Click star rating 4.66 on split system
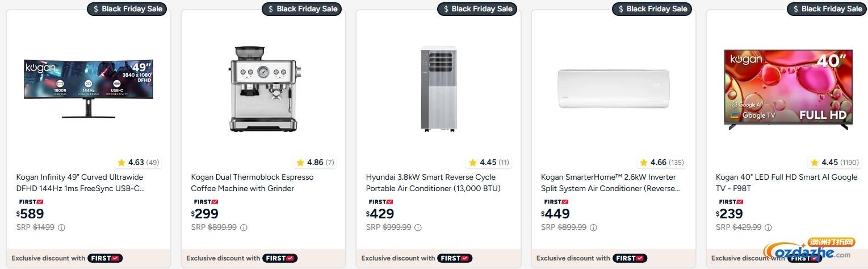The image size is (868, 269). (661, 163)
